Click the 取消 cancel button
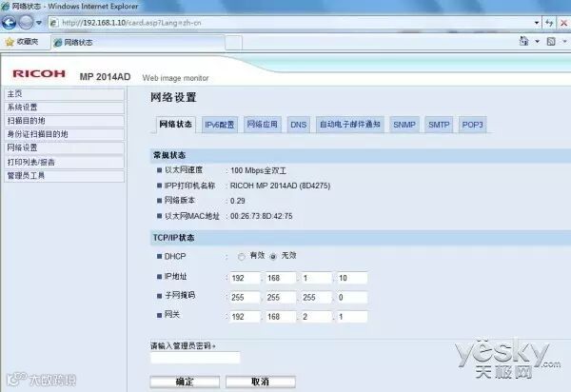This screenshot has height=392, width=571. point(261,382)
